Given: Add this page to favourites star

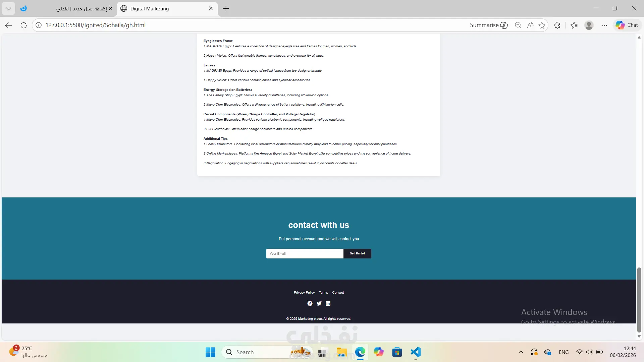Looking at the screenshot, I should click(542, 25).
